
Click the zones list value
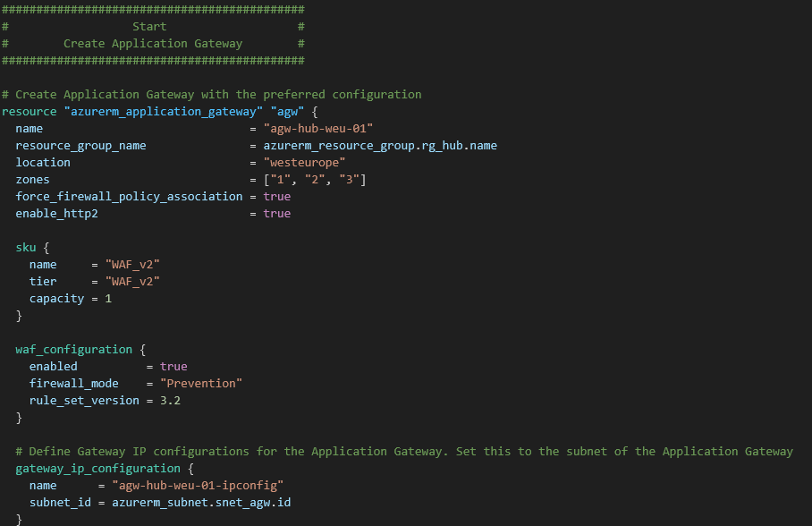point(314,179)
